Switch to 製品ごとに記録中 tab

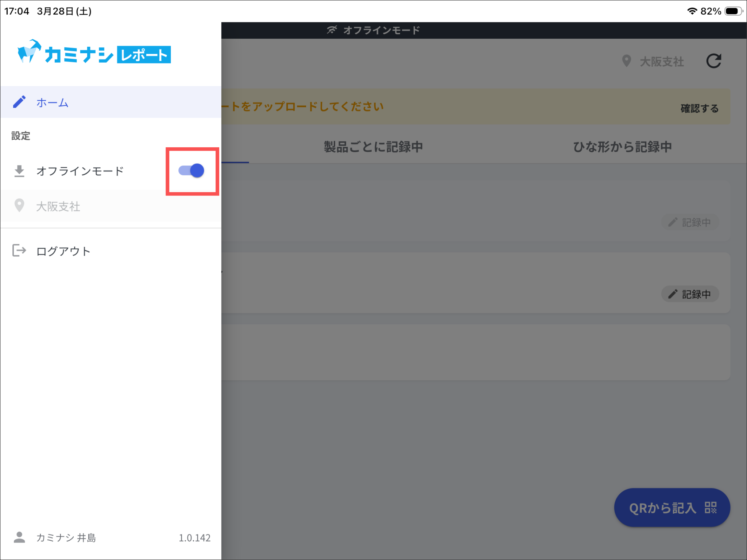pyautogui.click(x=373, y=147)
